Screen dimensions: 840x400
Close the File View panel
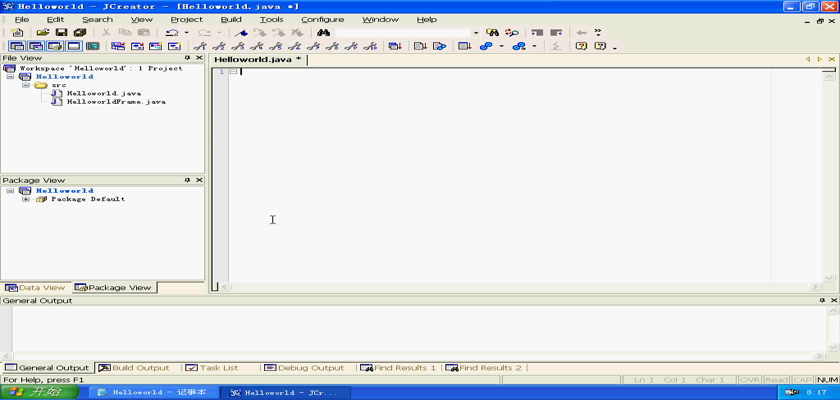(199, 58)
